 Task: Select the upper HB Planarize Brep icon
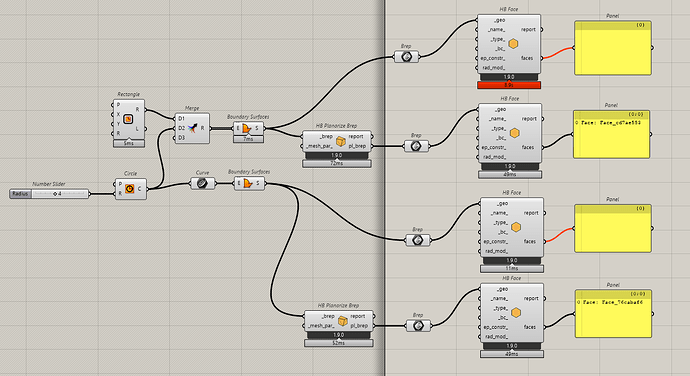340,141
